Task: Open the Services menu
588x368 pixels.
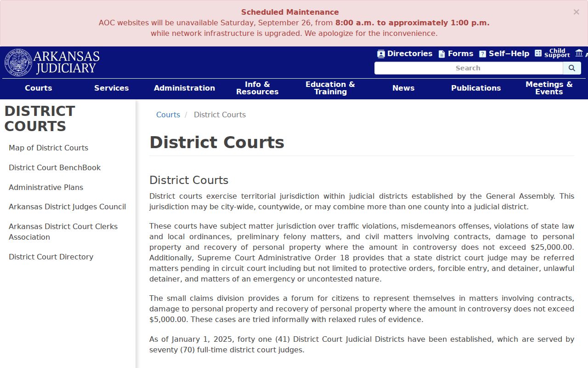Action: click(112, 88)
